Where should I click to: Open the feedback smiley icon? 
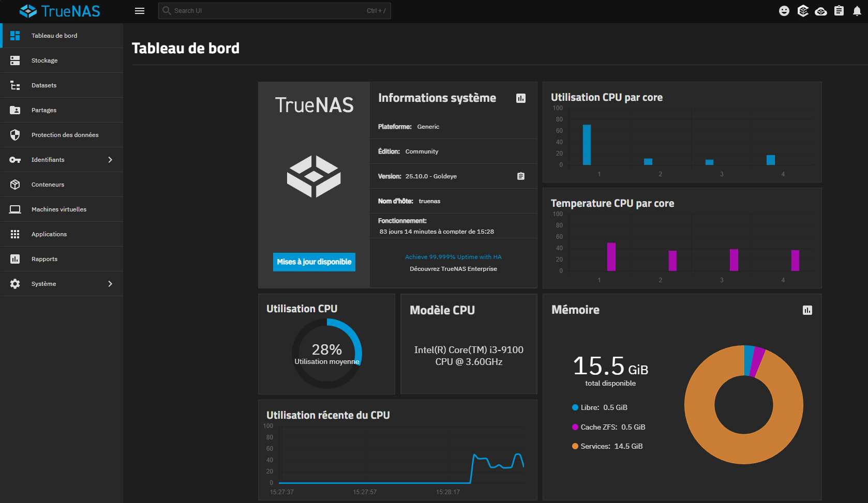point(784,10)
